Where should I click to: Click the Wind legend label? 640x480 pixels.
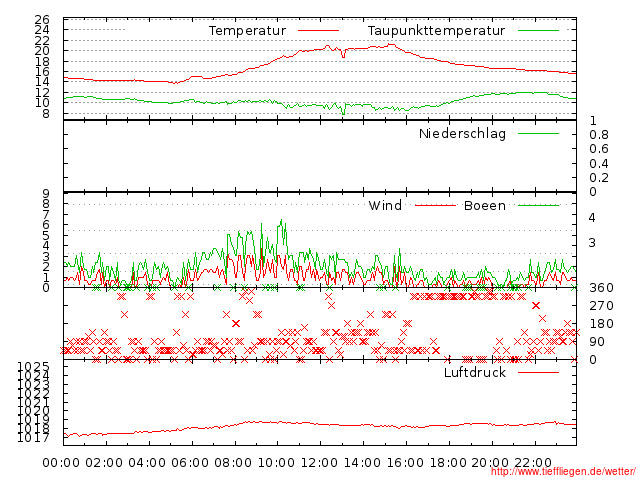click(x=385, y=205)
